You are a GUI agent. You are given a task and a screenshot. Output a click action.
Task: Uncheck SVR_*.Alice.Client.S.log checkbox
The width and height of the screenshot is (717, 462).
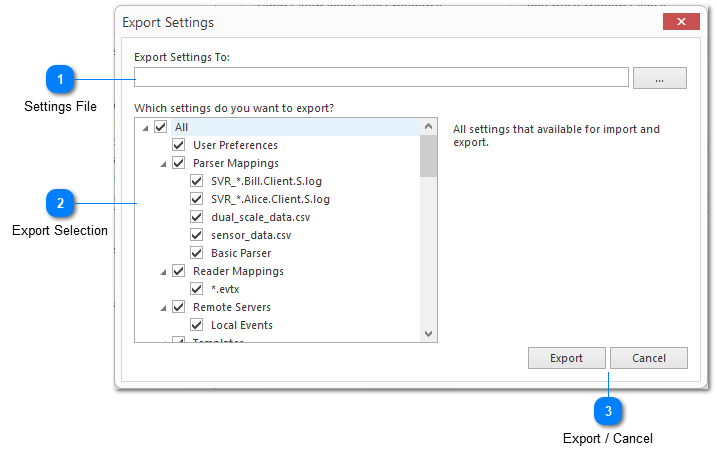pyautogui.click(x=197, y=199)
